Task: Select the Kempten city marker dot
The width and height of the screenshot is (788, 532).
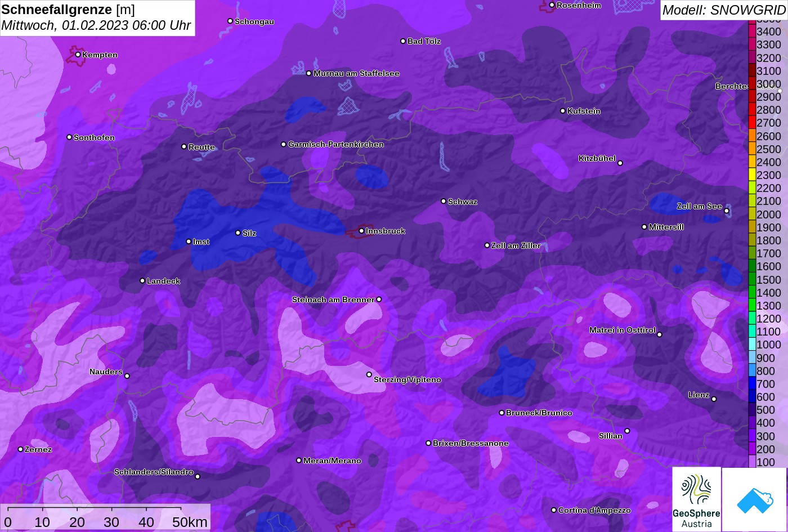Action: tap(78, 55)
